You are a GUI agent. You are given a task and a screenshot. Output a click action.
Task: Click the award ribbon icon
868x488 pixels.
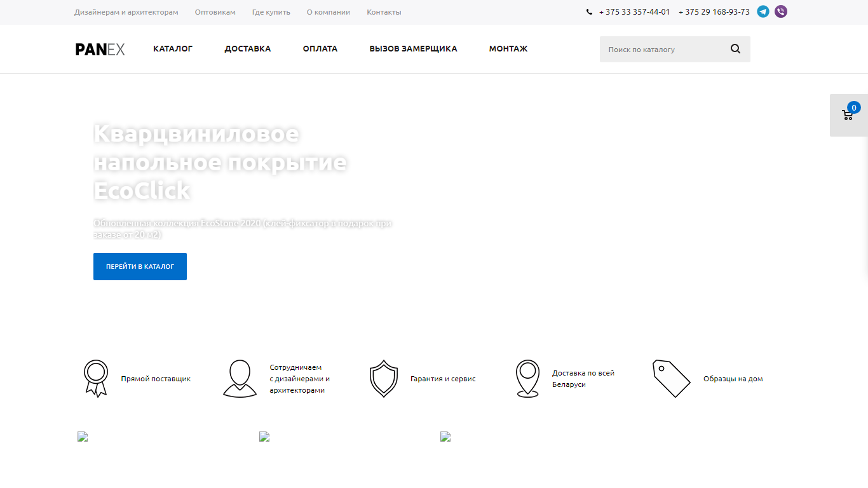(96, 379)
